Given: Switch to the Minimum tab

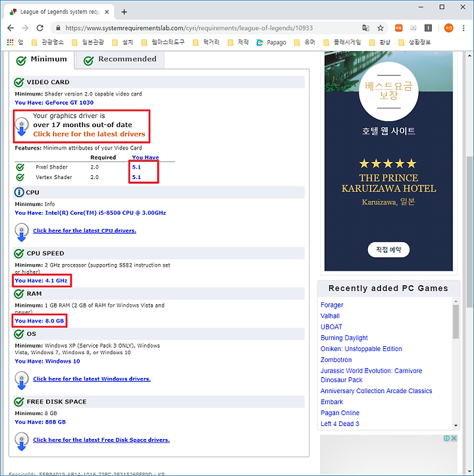Looking at the screenshot, I should [x=41, y=60].
